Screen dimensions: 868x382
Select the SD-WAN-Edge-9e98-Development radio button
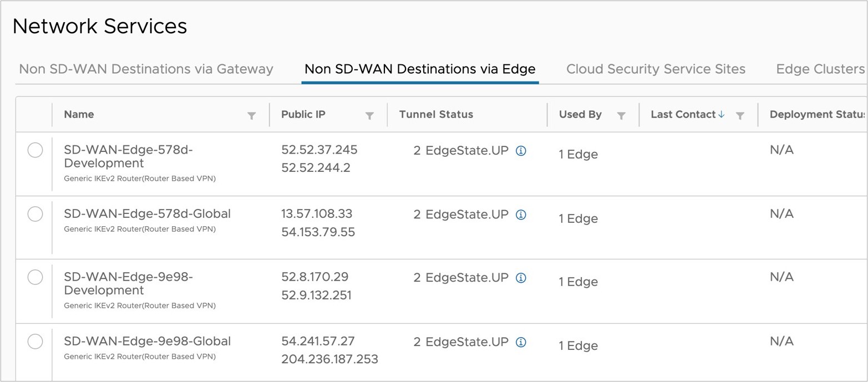35,277
